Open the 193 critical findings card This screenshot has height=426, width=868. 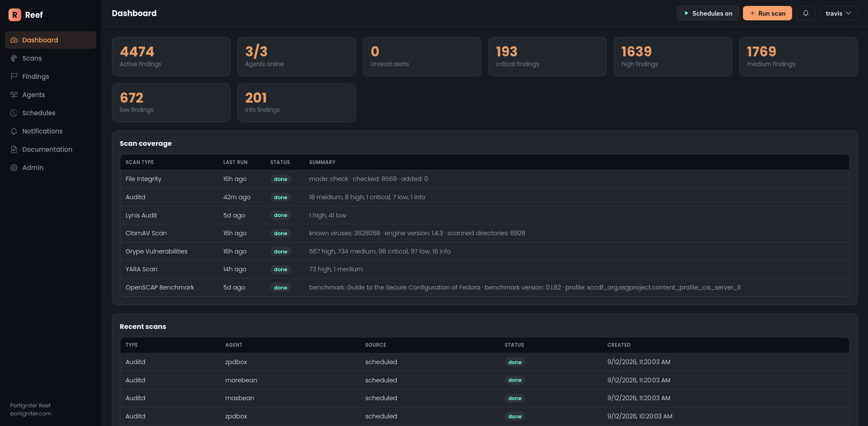548,56
